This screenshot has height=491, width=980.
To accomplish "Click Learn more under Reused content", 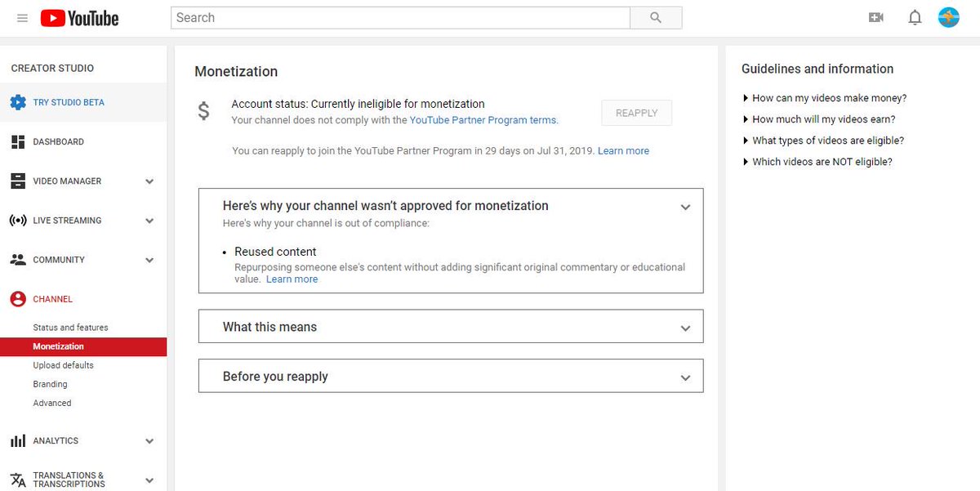I will 292,279.
